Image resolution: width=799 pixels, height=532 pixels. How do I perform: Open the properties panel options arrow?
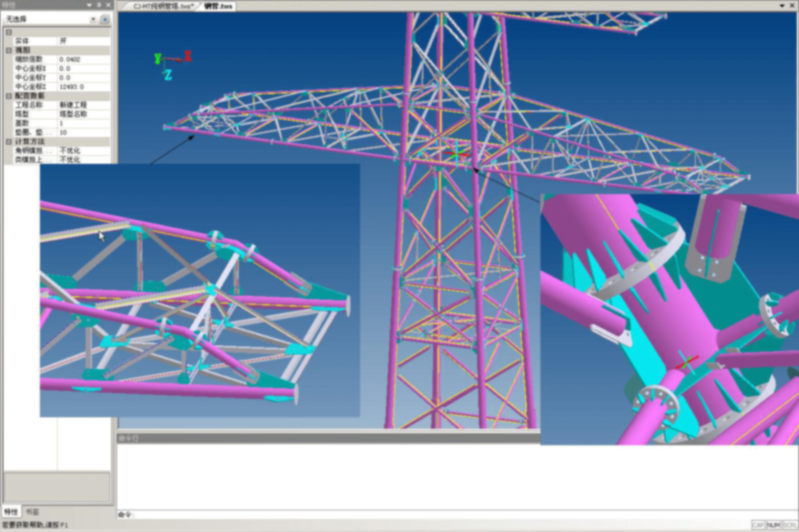point(89,5)
